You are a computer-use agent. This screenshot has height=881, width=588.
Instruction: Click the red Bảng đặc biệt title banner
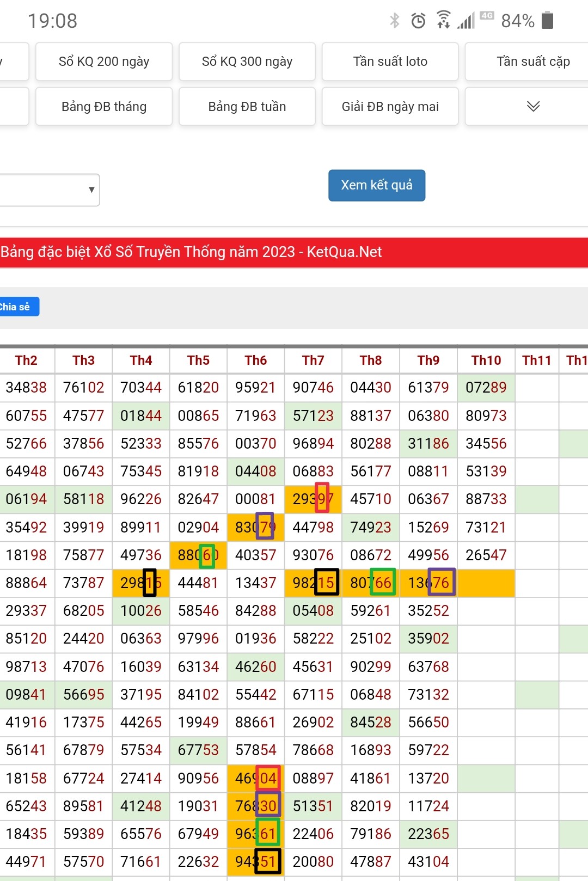(294, 252)
